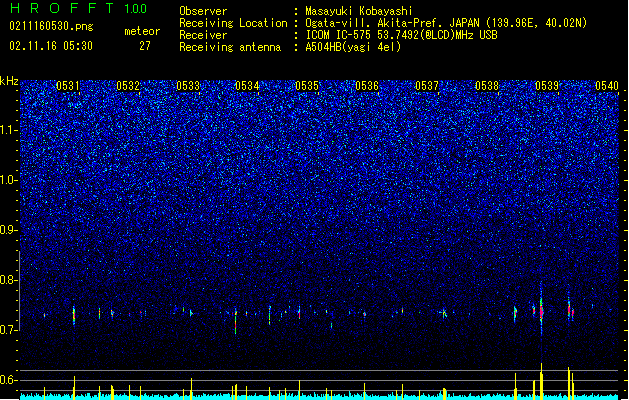Click the 0535 time marker
This screenshot has width=629, height=400.
point(307,85)
